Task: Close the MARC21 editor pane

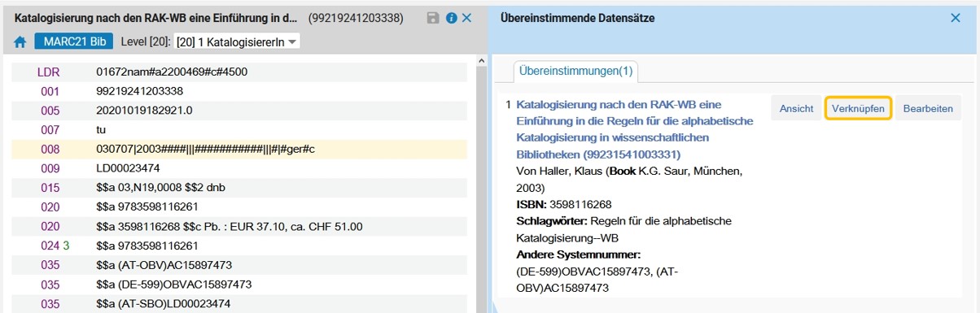Action: pyautogui.click(x=467, y=17)
